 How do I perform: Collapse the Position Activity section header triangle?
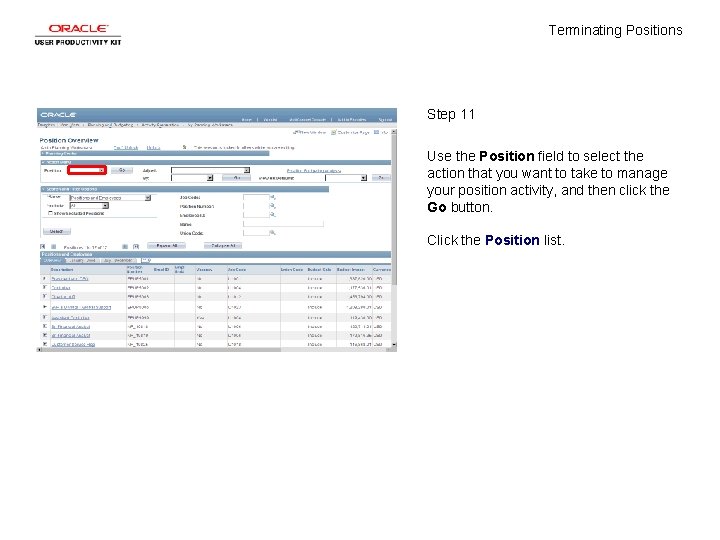tap(44, 162)
